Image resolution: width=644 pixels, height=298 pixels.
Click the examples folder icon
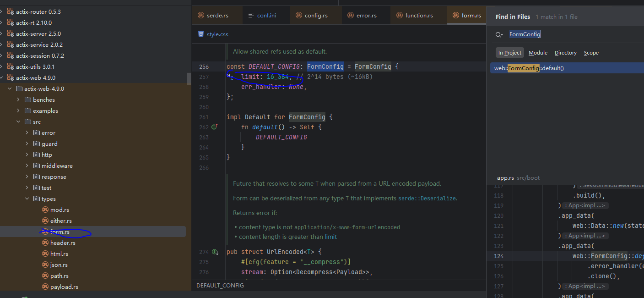point(28,110)
